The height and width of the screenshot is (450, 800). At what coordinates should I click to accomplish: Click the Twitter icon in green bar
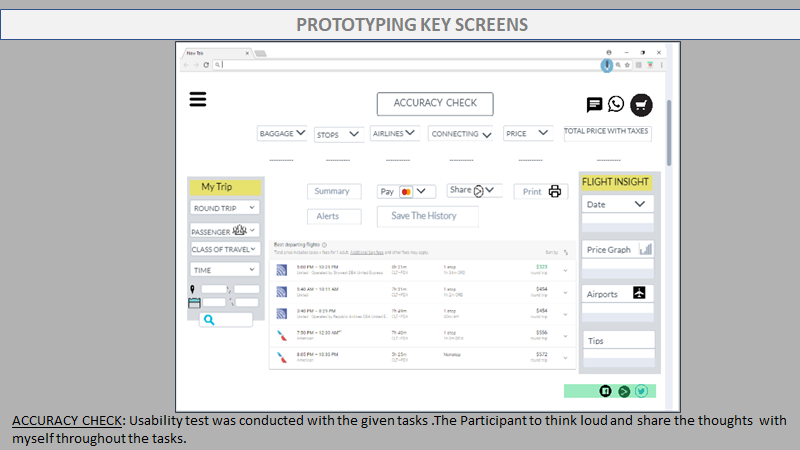point(641,391)
